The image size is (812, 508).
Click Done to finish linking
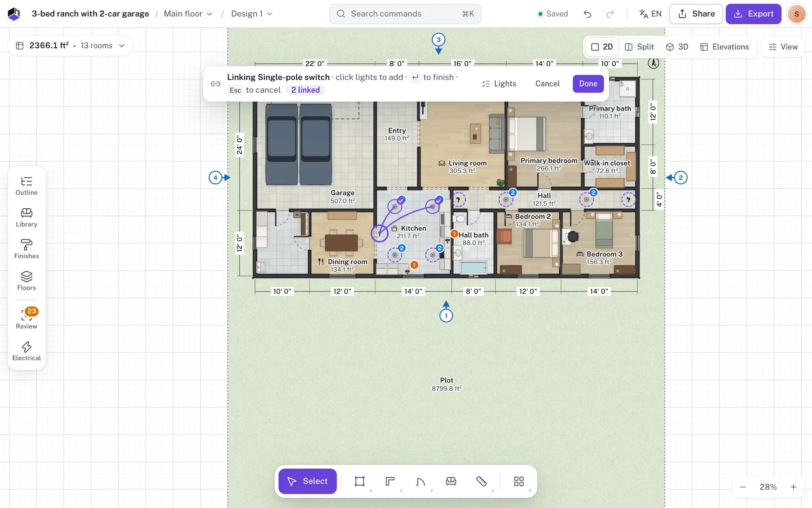[588, 84]
